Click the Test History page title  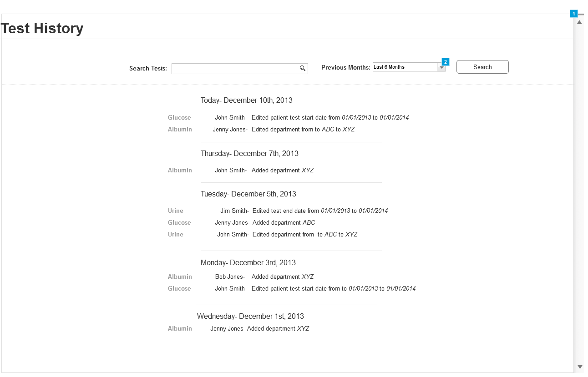[x=41, y=28]
